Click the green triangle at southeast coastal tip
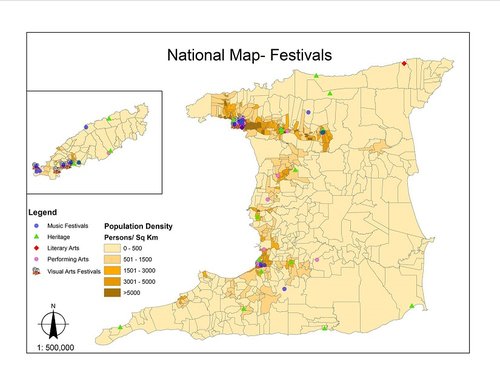The image size is (500, 387). (412, 306)
